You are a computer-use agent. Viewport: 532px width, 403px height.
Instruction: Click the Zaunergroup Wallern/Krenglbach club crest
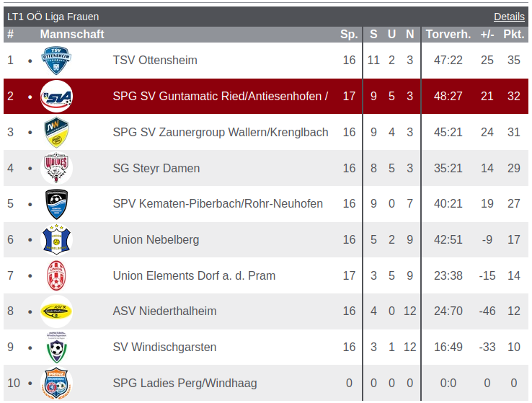pos(56,133)
